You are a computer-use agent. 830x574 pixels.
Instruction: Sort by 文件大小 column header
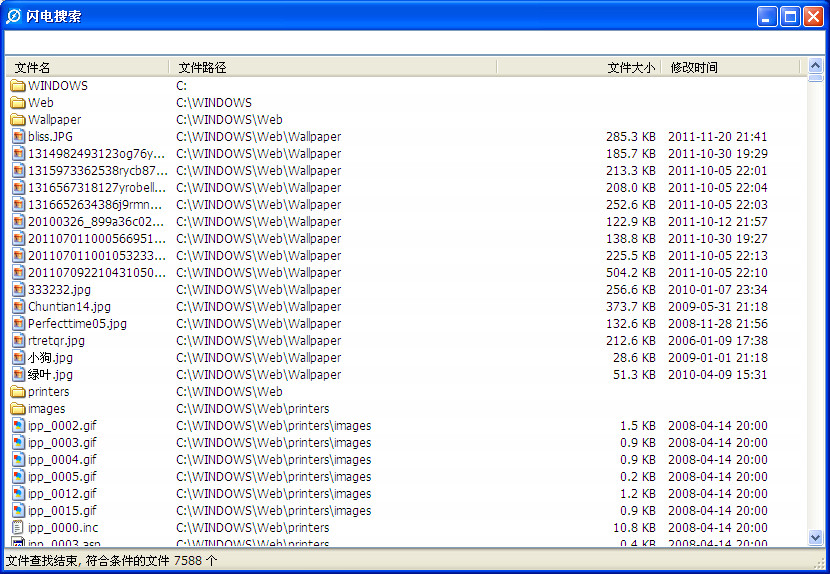tap(579, 67)
